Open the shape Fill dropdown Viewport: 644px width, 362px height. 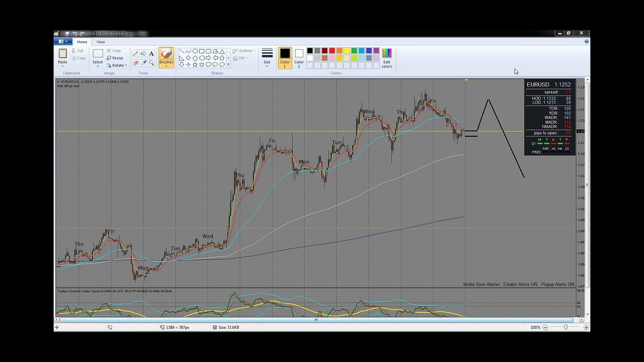[240, 58]
